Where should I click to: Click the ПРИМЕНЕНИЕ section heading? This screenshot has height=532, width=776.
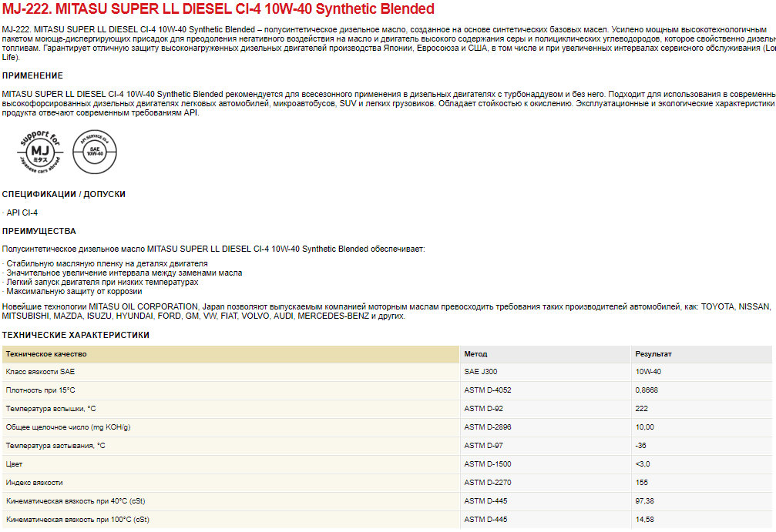(32, 75)
